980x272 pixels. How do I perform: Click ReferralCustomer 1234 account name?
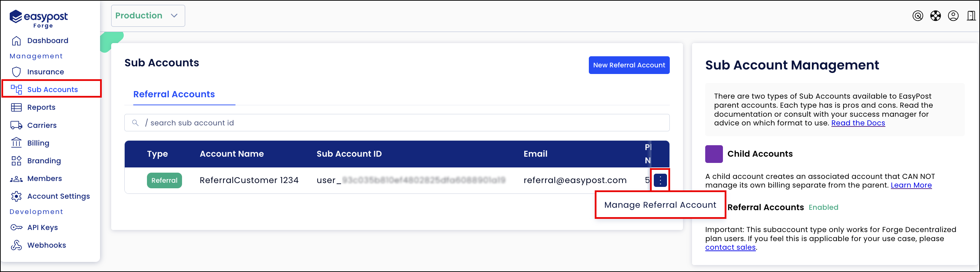[x=249, y=180]
